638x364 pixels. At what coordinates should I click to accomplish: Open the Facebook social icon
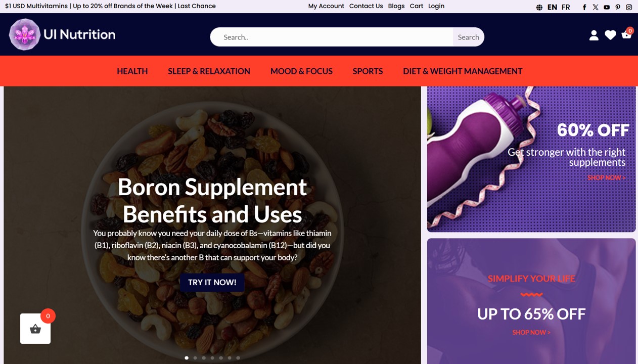[584, 7]
